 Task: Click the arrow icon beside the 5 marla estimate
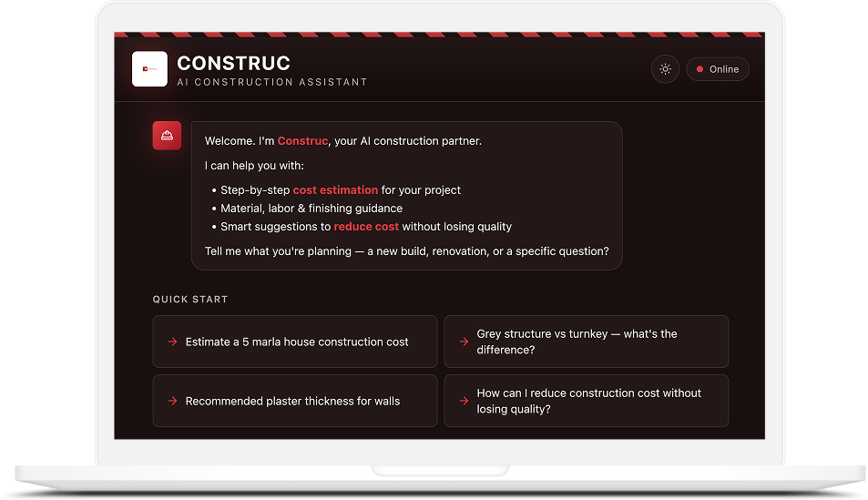173,342
